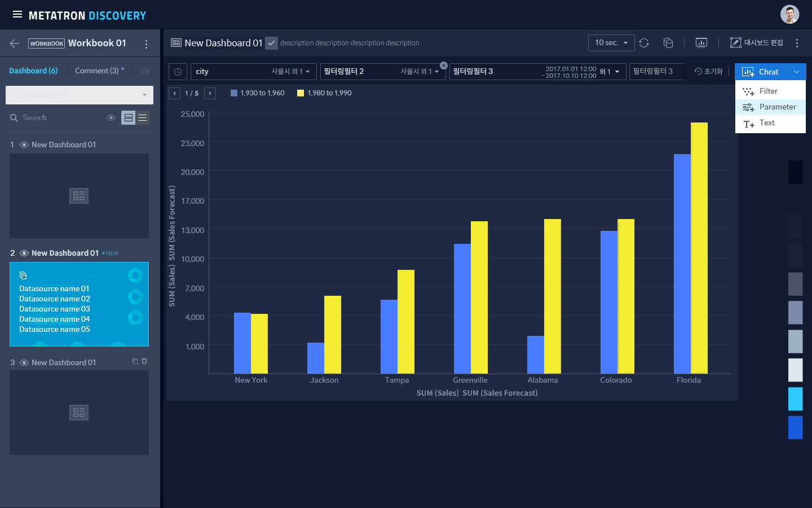Click the Greenville x-axis label
The width and height of the screenshot is (812, 508).
[x=470, y=380]
